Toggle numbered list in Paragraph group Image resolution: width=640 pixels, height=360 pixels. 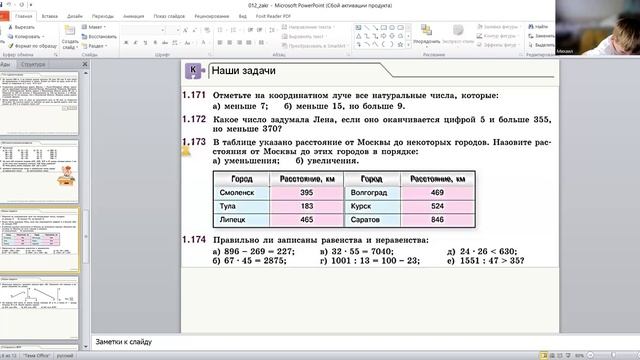pos(233,30)
